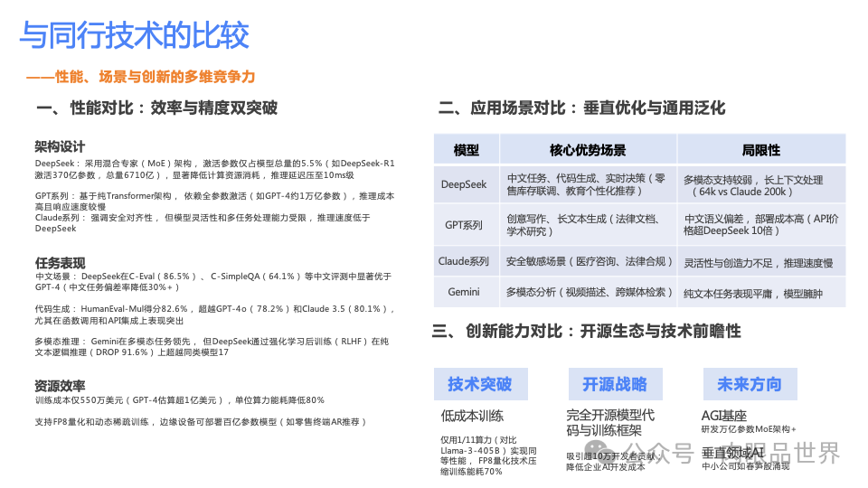Click the 训练成本仅550万美元 line
868x488 pixels.
[x=180, y=400]
